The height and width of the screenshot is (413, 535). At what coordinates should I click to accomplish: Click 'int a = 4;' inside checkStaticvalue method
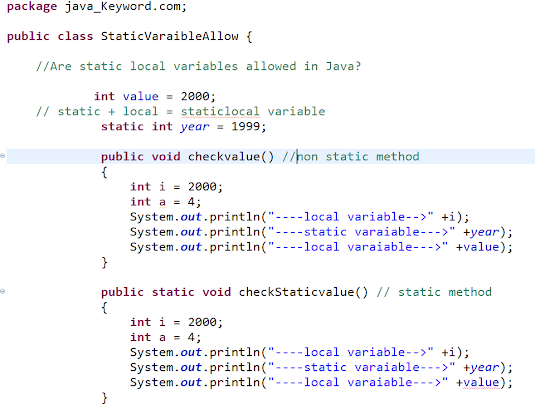(165, 337)
